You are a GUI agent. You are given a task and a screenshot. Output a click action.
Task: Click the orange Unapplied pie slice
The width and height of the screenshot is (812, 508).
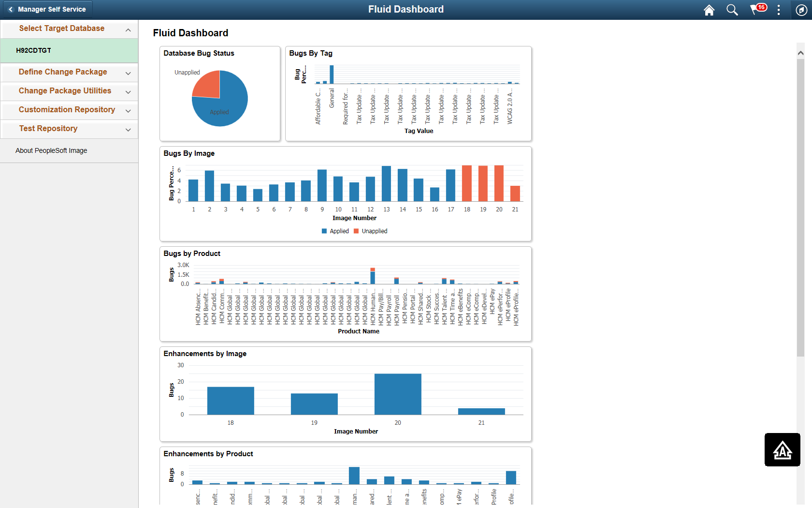[208, 86]
